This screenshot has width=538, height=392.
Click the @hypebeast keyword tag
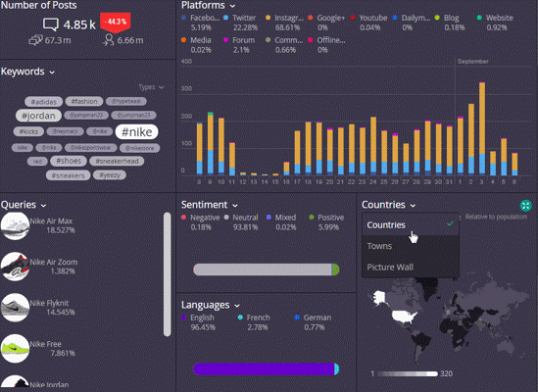tap(125, 101)
